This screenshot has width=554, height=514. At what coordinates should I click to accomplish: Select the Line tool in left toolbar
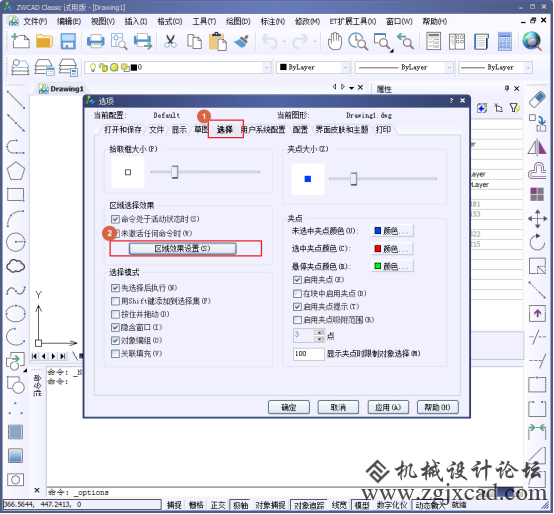click(x=16, y=100)
